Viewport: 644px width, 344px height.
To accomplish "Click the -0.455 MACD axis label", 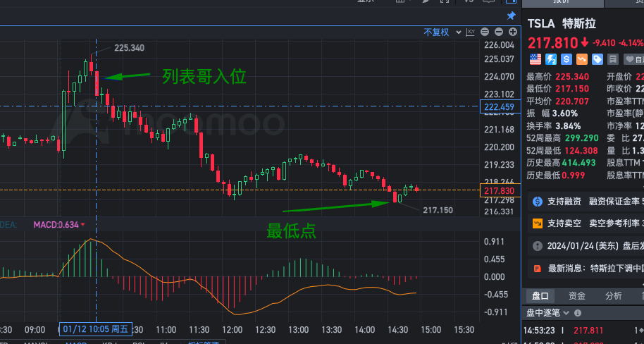I will click(495, 294).
